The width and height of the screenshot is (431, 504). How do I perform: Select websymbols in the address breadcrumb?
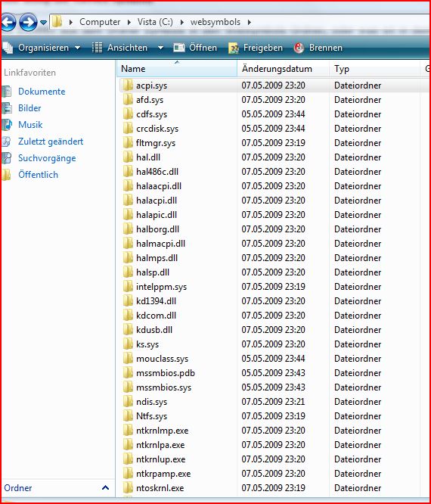[x=215, y=22]
